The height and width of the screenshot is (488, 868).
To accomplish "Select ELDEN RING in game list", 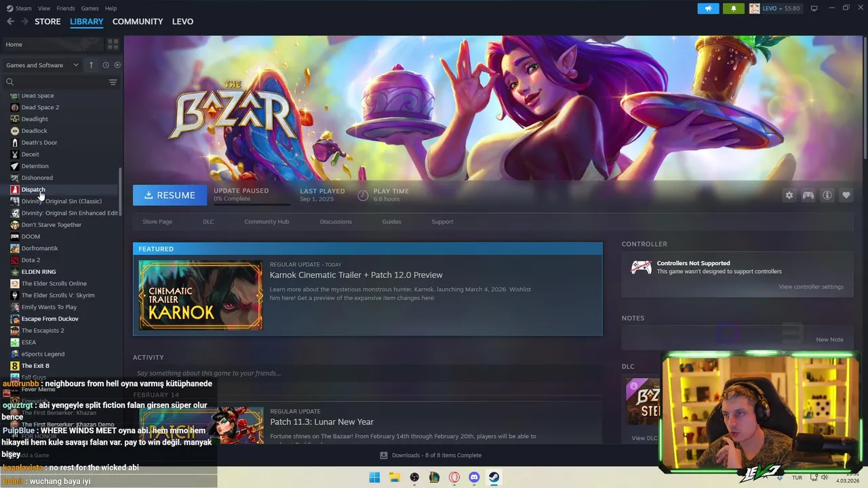I will [x=39, y=272].
